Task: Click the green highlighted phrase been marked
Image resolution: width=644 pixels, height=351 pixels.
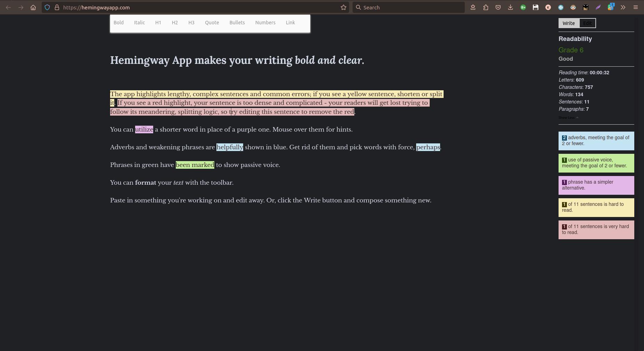Action: click(x=195, y=165)
